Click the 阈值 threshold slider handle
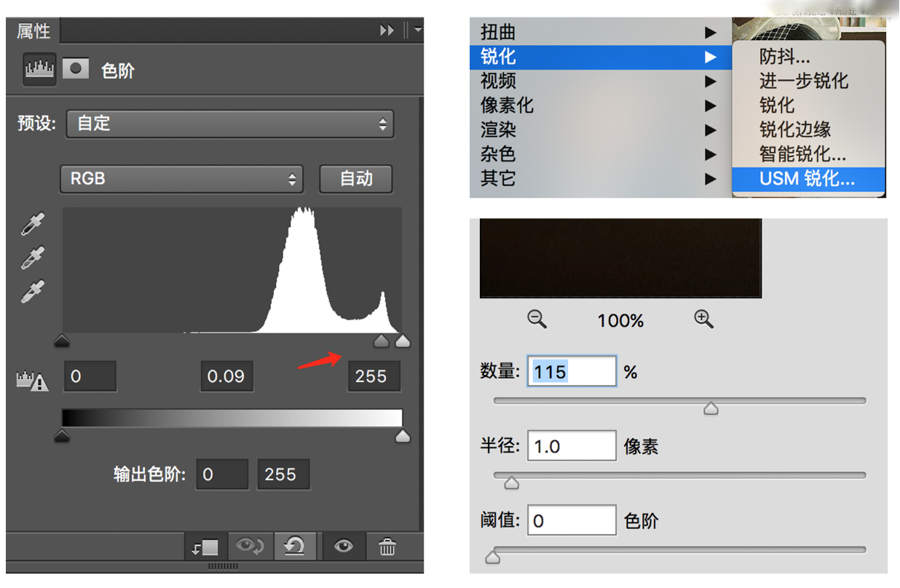 (x=493, y=557)
